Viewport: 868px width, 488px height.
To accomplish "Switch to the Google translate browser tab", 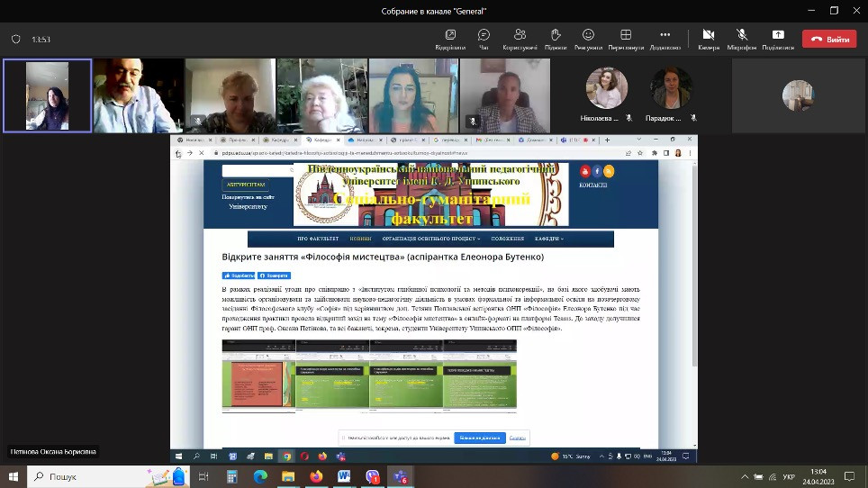I will (449, 140).
